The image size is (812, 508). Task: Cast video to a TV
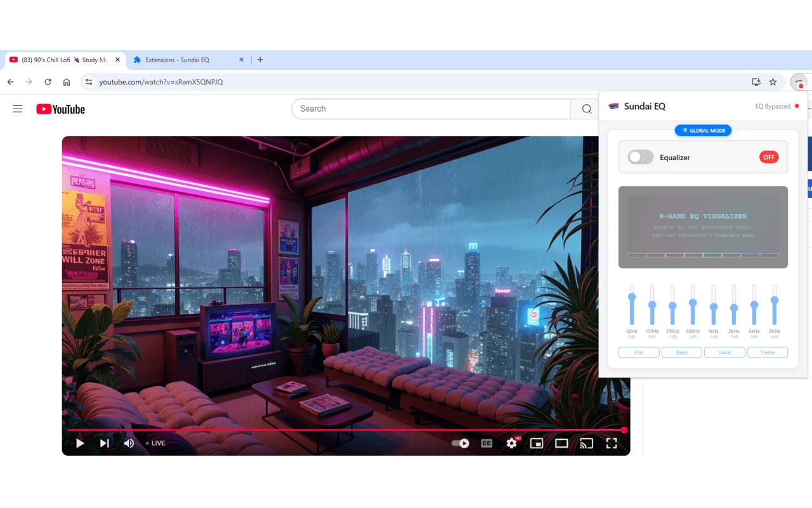pyautogui.click(x=586, y=443)
